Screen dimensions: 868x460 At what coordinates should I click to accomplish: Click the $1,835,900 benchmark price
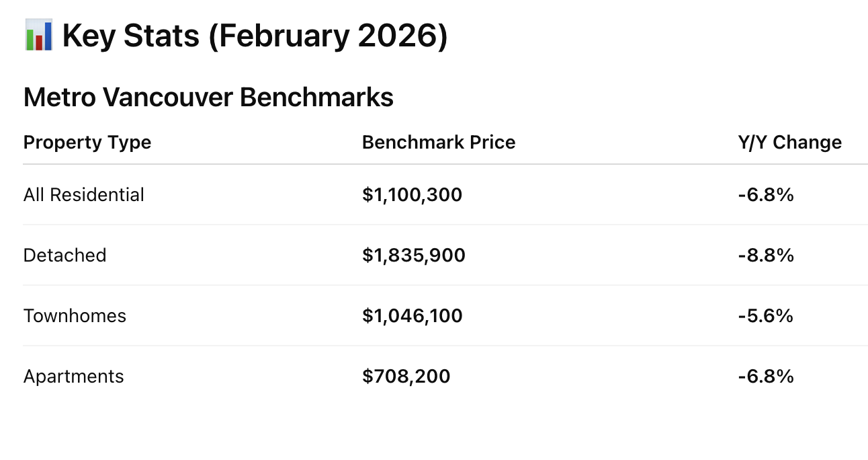414,256
